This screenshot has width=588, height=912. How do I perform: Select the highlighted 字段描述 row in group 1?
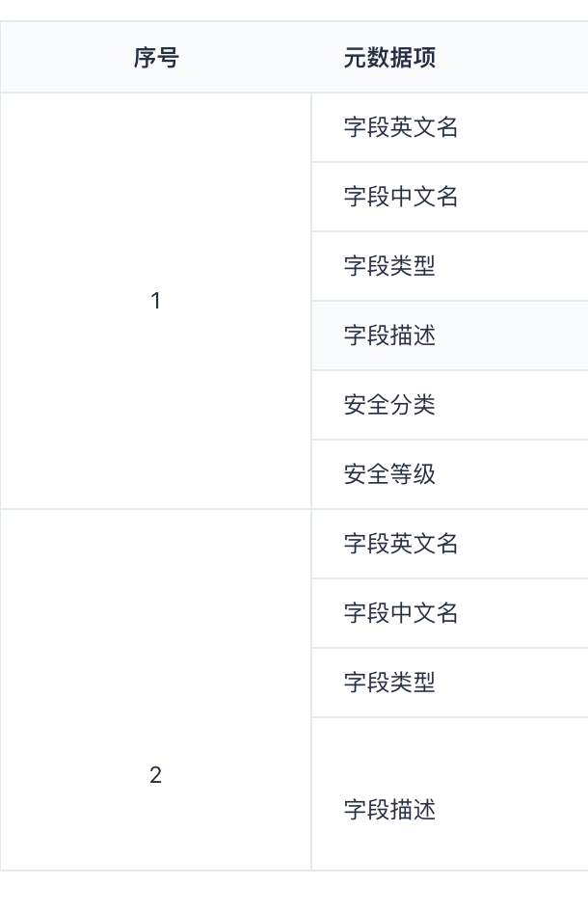(x=449, y=335)
